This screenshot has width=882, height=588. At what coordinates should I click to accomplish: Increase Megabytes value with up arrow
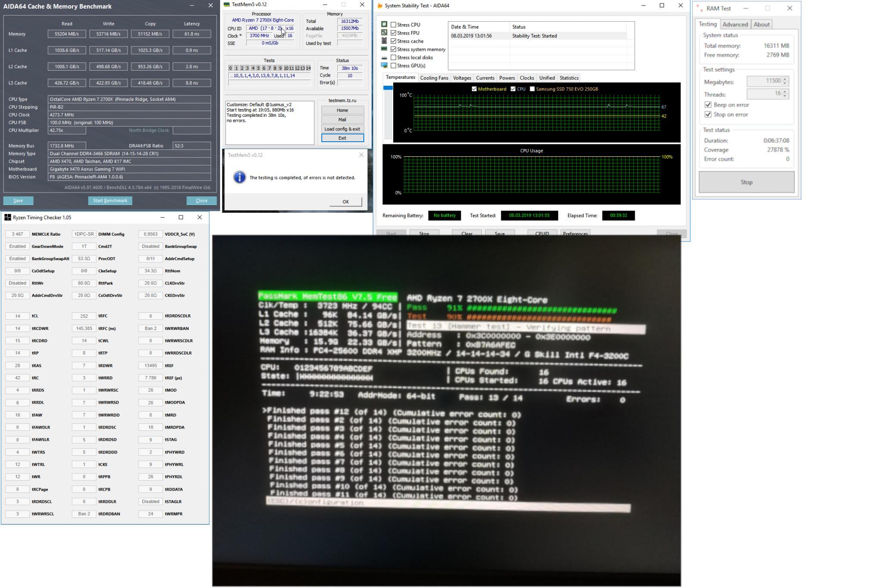[x=785, y=79]
